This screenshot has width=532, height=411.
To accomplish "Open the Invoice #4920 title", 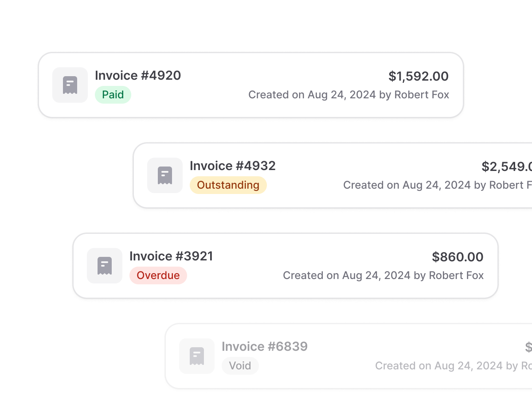I will 138,76.
